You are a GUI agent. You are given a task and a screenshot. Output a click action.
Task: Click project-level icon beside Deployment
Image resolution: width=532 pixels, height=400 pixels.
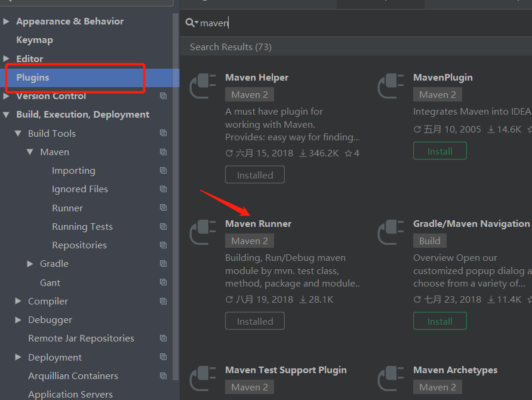(x=163, y=357)
